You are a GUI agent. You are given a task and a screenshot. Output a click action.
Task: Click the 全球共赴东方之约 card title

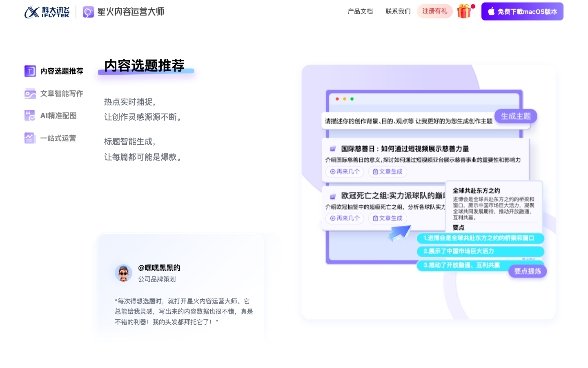point(476,191)
